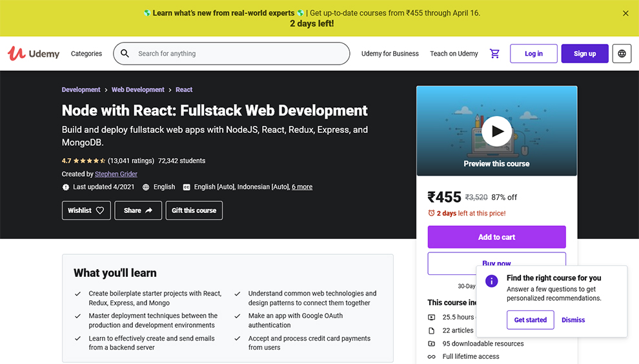Click the document icon beside 22 articles
Viewport: 639px width, 364px height.
pyautogui.click(x=432, y=330)
